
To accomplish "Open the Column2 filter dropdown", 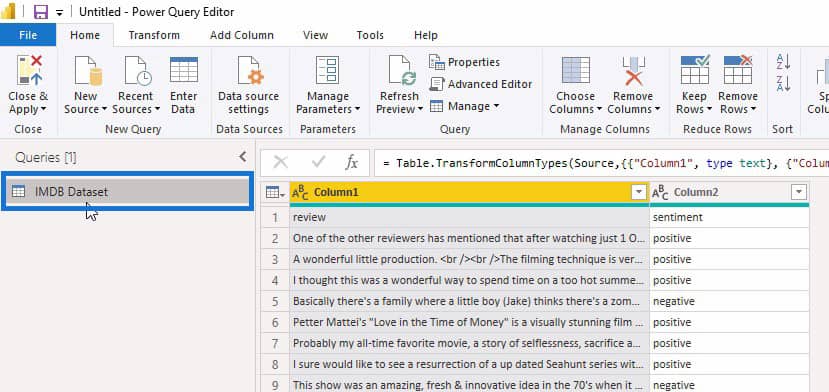I will pyautogui.click(x=799, y=193).
